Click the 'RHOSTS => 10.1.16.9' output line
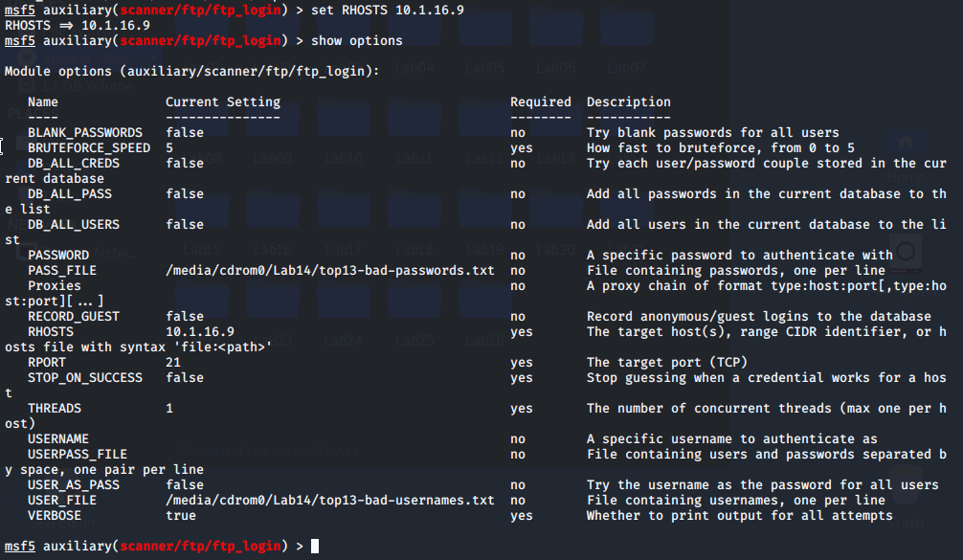 point(78,26)
